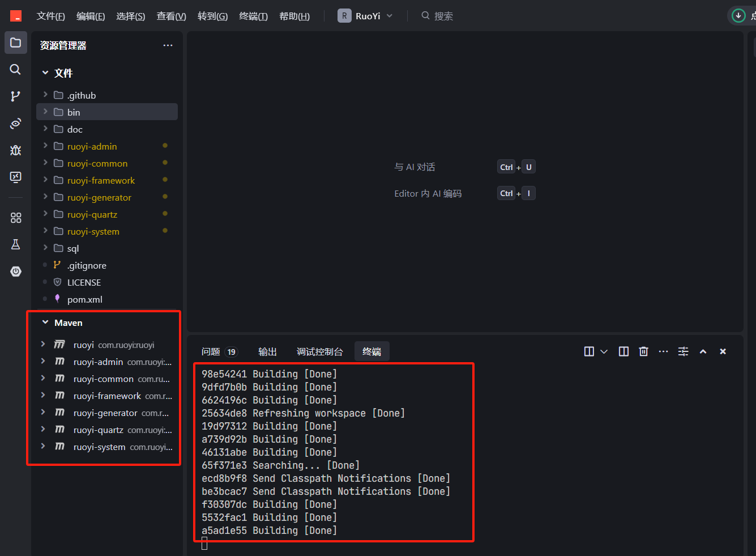Open the terminal panel more actions menu

(663, 351)
